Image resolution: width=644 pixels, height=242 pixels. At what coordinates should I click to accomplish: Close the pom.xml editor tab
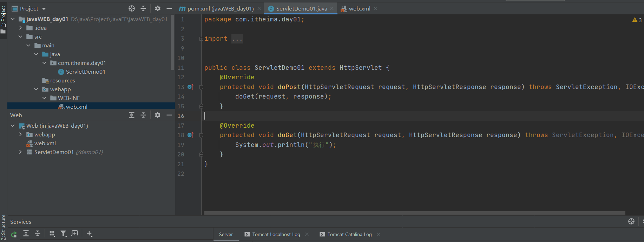259,8
